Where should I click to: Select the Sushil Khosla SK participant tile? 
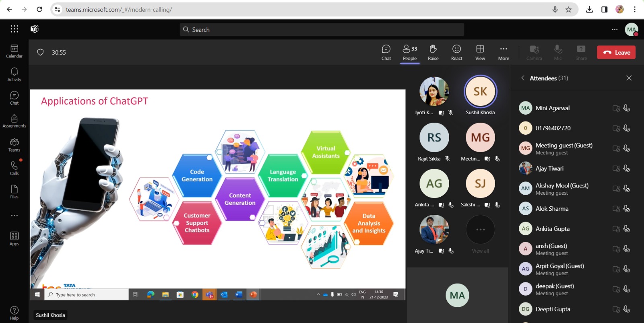coord(481,96)
